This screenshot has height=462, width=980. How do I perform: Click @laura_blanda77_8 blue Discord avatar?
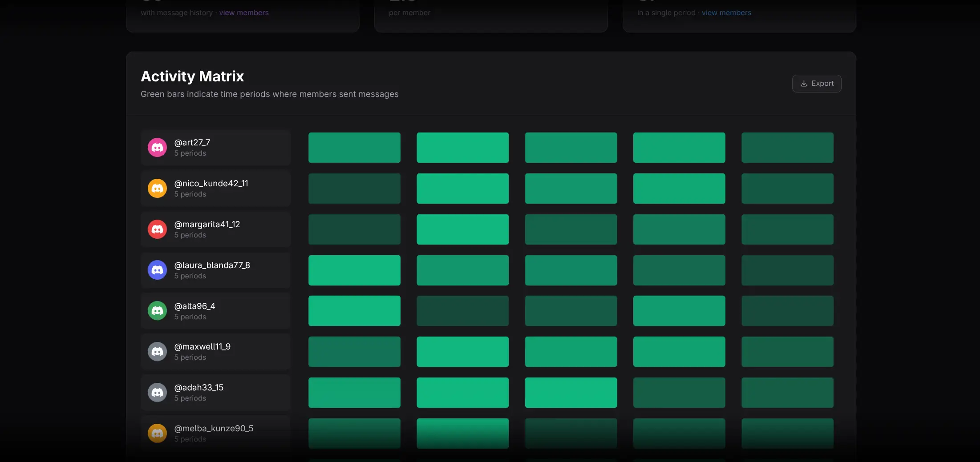pos(157,270)
